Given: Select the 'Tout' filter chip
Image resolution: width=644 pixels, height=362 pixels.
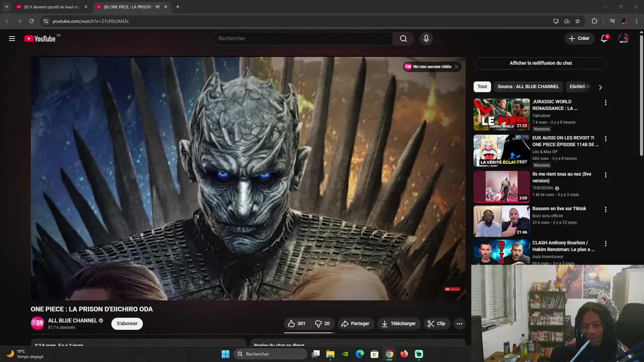Looking at the screenshot, I should (x=482, y=86).
